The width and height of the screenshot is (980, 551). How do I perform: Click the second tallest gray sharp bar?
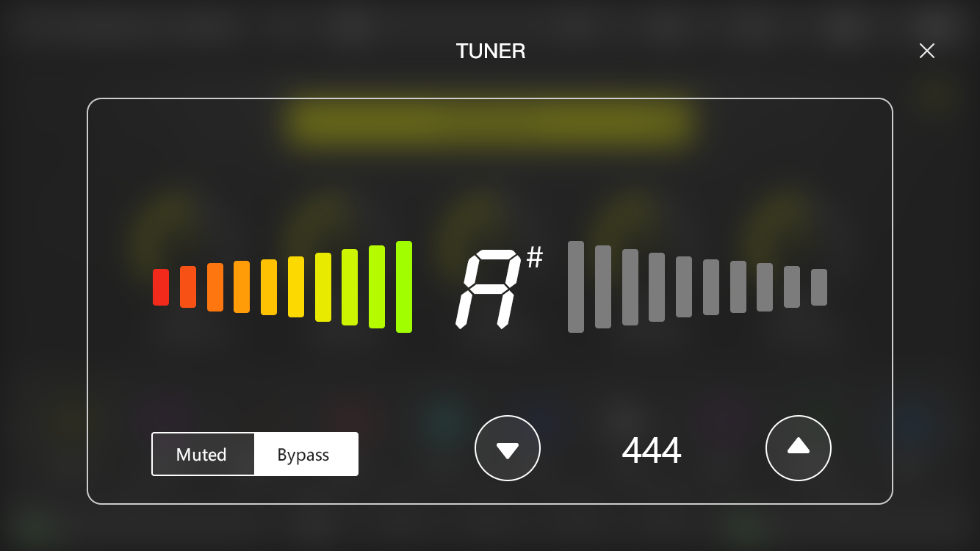coord(603,287)
